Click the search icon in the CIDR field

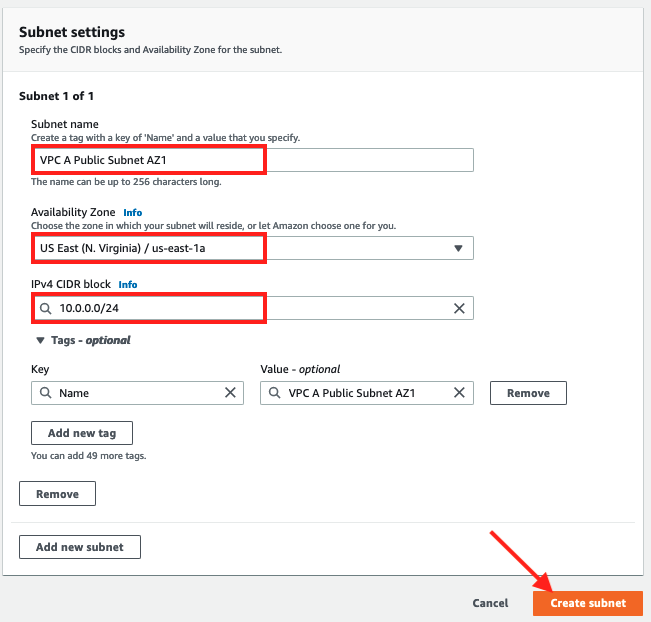[x=46, y=309]
